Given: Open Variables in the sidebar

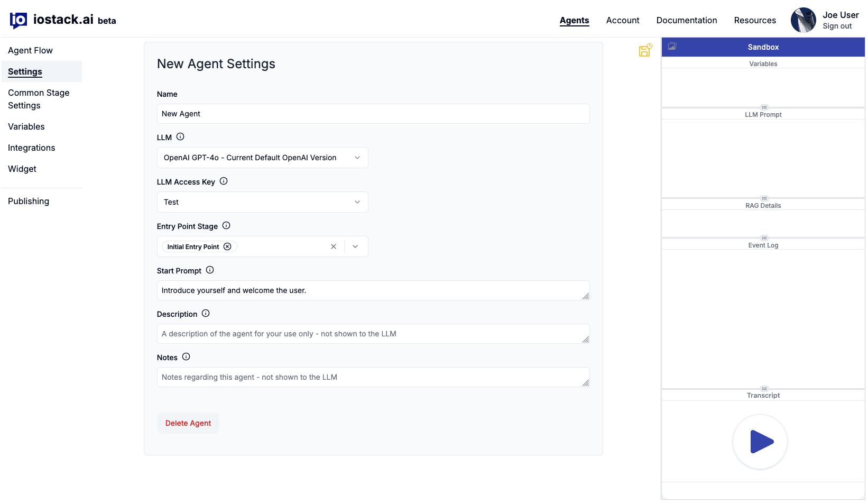Looking at the screenshot, I should tap(42, 126).
